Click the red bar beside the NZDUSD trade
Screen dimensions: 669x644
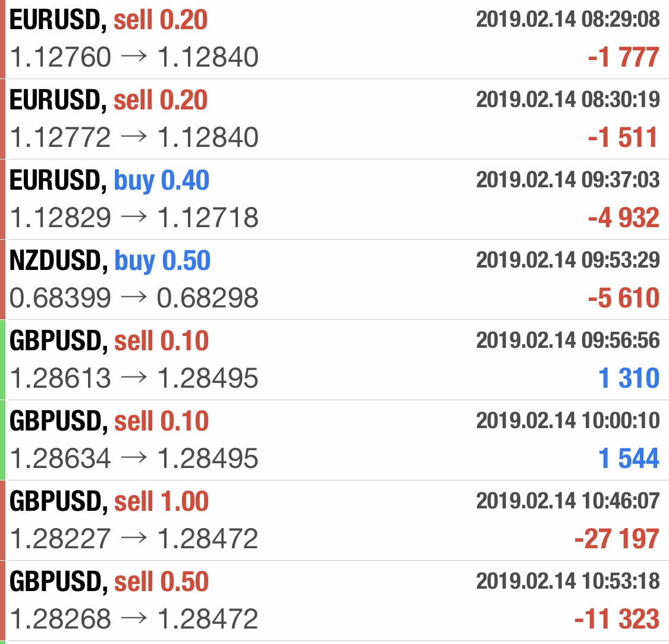(x=2, y=279)
